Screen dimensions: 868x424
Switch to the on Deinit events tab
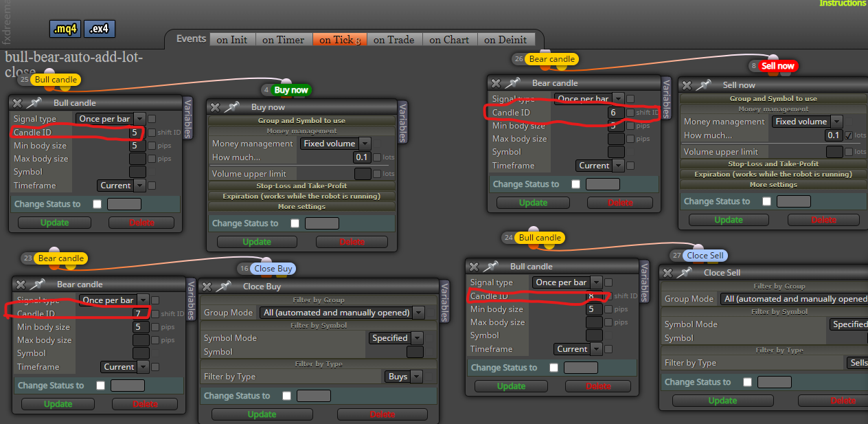point(505,40)
